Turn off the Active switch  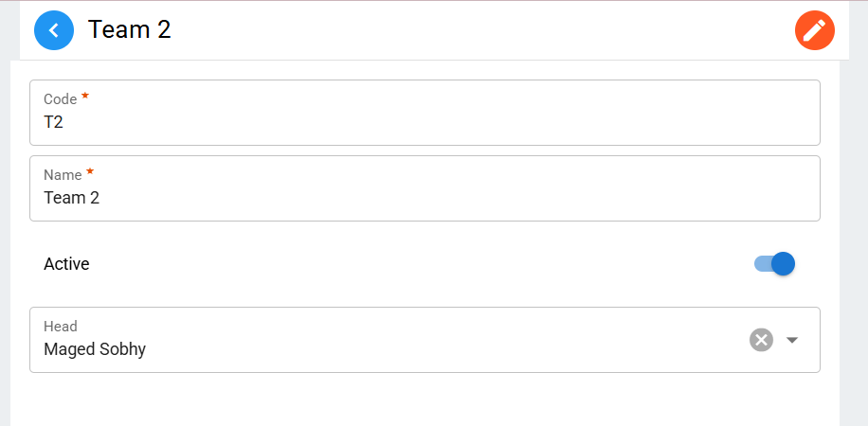point(774,264)
